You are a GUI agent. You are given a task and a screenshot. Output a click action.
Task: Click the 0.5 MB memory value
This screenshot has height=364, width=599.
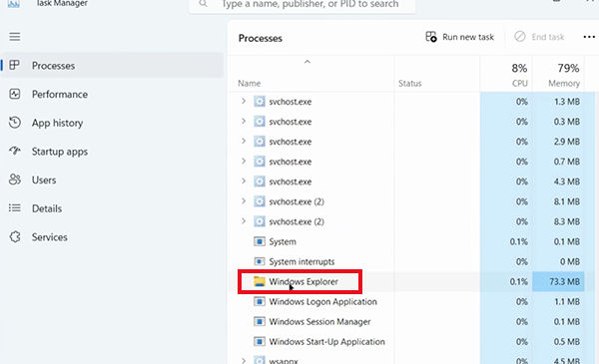click(x=567, y=341)
